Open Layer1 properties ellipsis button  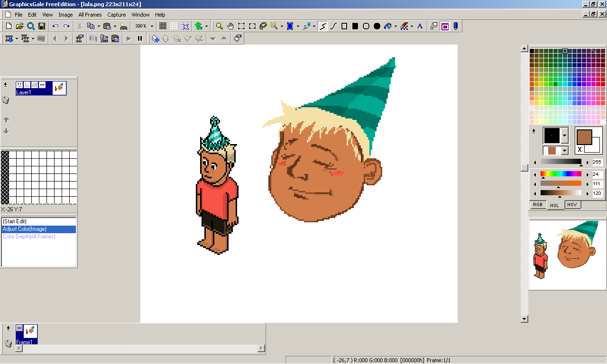tap(42, 85)
